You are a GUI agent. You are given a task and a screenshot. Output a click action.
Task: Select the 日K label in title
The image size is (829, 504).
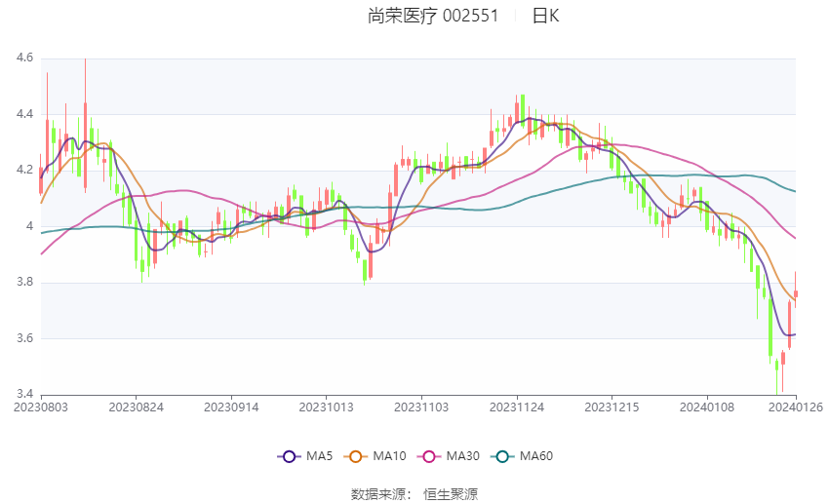tap(545, 16)
